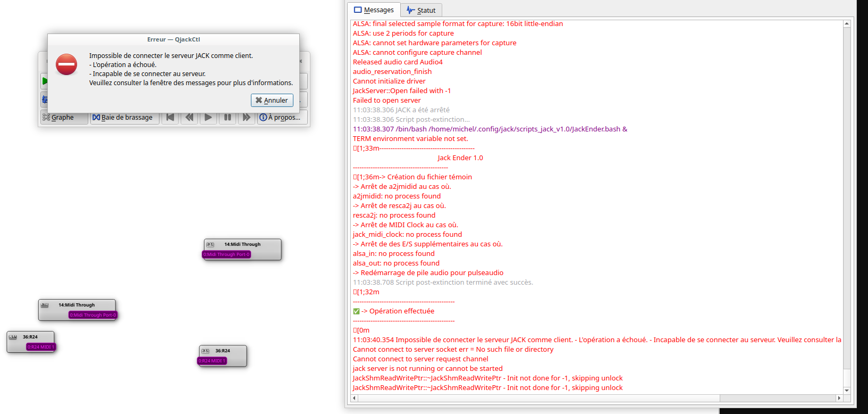This screenshot has width=868, height=414.
Task: Click the 'alsa_in: no process found' line
Action: coord(394,254)
